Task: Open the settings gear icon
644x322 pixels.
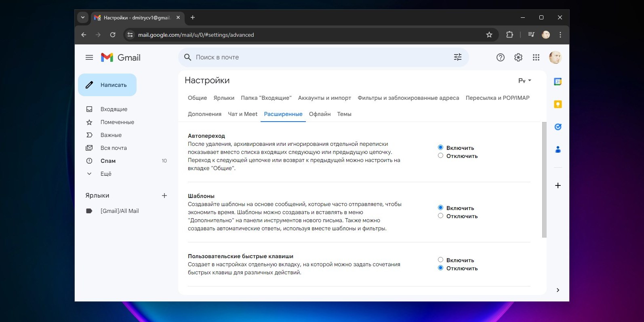Action: [x=518, y=57]
